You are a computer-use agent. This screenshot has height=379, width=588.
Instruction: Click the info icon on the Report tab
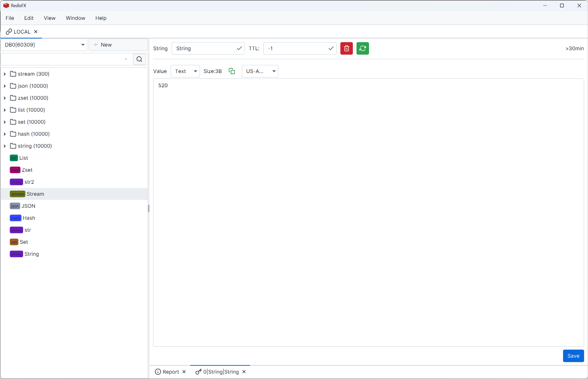pyautogui.click(x=159, y=372)
